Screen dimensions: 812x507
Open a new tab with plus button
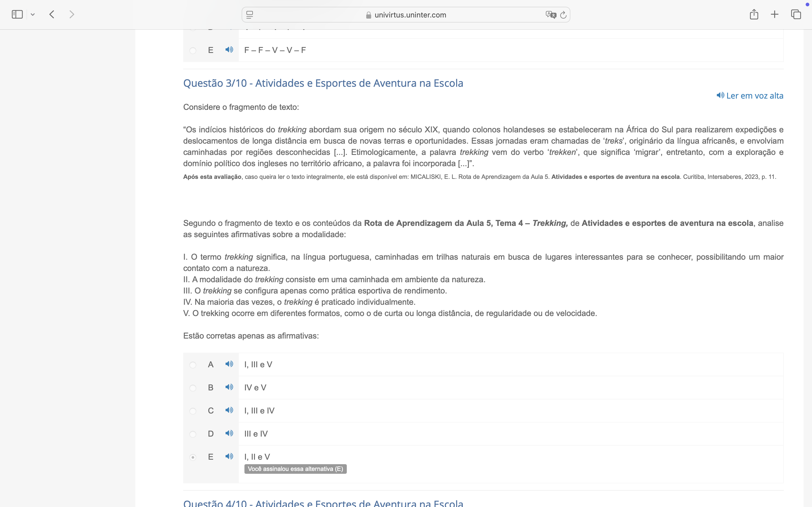point(775,14)
